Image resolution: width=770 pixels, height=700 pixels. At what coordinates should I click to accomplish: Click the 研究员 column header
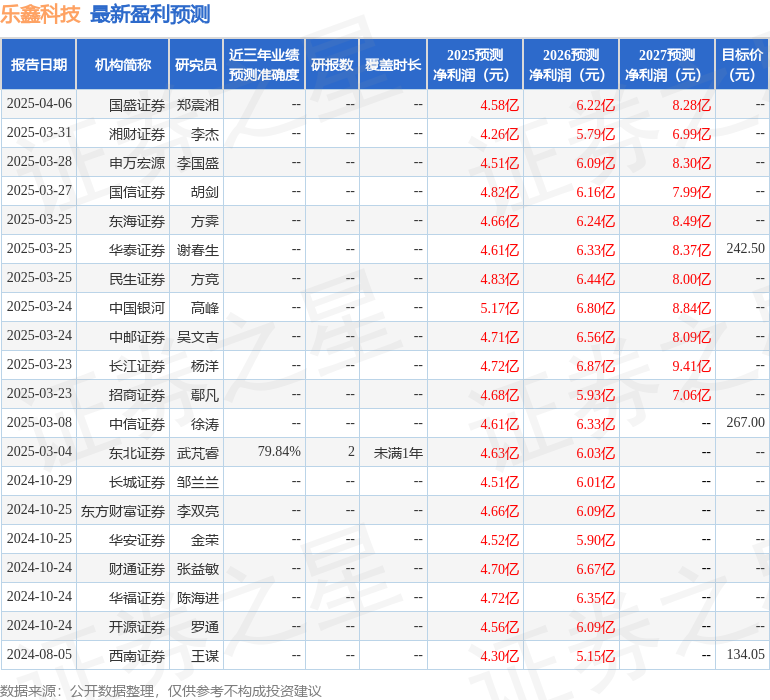tap(196, 64)
